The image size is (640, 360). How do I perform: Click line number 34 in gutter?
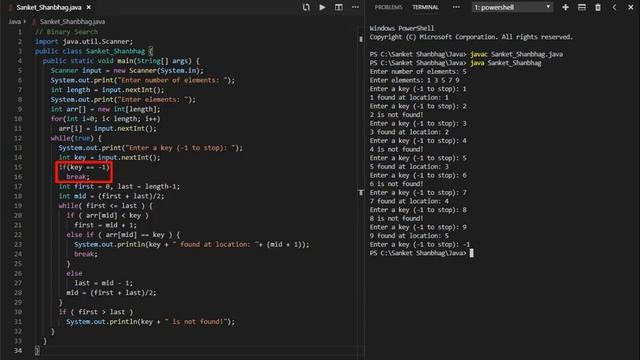point(18,351)
